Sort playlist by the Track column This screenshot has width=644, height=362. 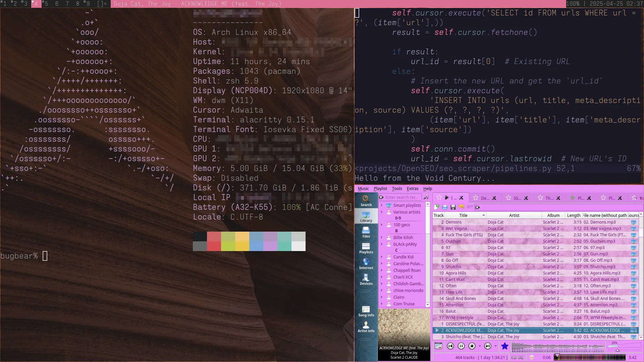pyautogui.click(x=439, y=216)
